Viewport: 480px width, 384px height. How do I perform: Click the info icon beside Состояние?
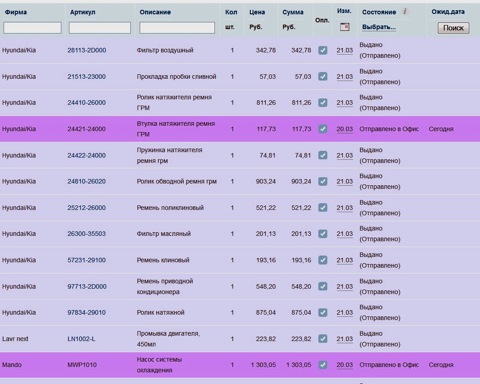click(405, 12)
